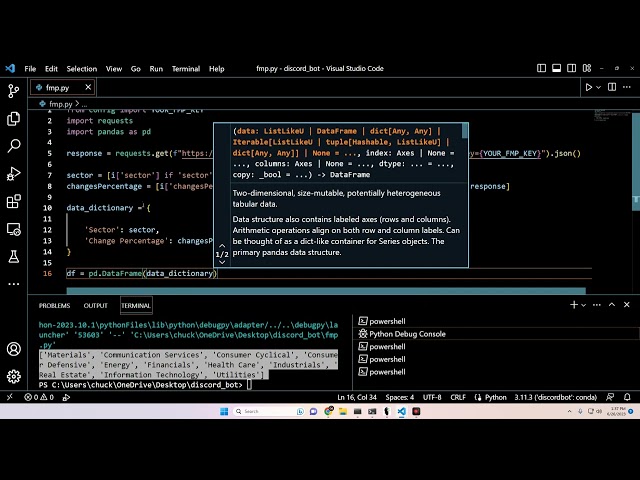
Task: Click the editor horizontal scrollbar
Action: 326,291
